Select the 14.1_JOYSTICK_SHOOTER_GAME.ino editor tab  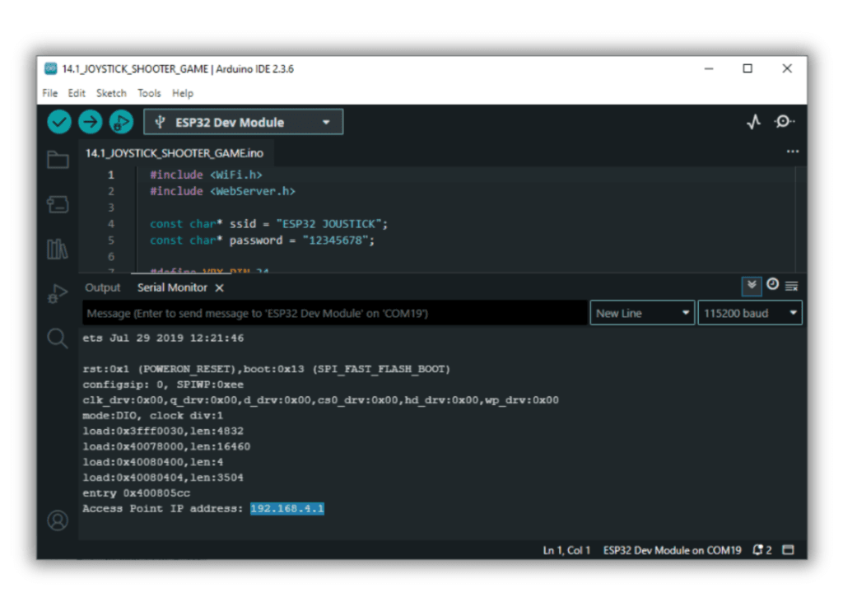tap(175, 153)
